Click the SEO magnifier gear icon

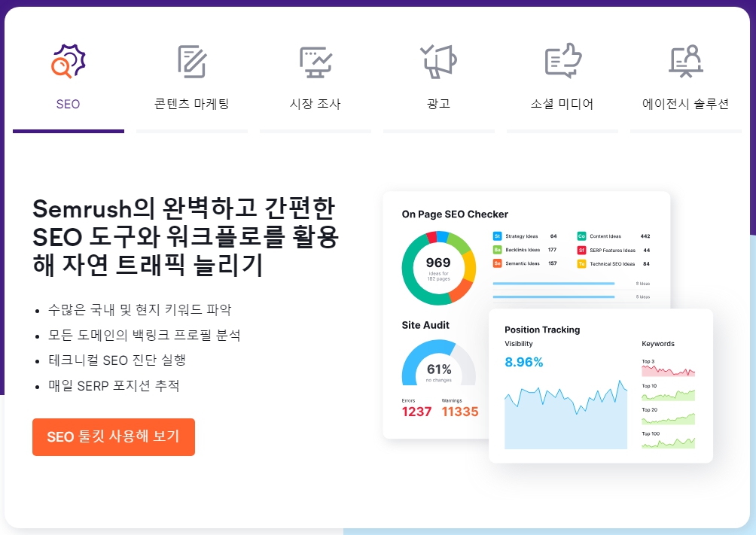tap(69, 61)
